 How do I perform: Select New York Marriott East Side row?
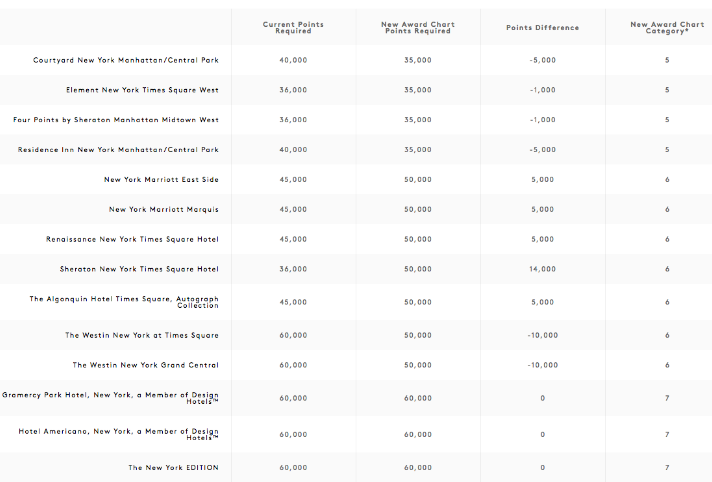tap(161, 180)
